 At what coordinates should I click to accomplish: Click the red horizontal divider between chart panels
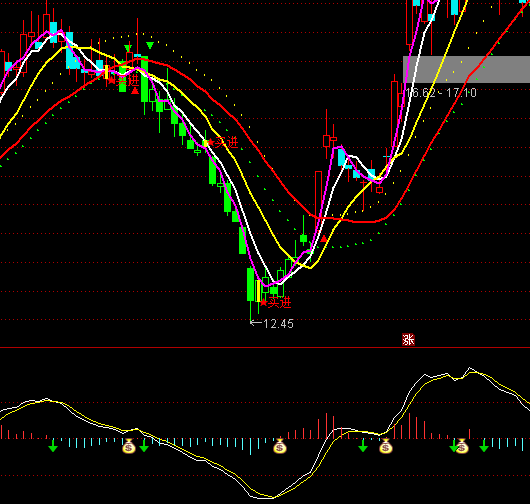coord(265,347)
